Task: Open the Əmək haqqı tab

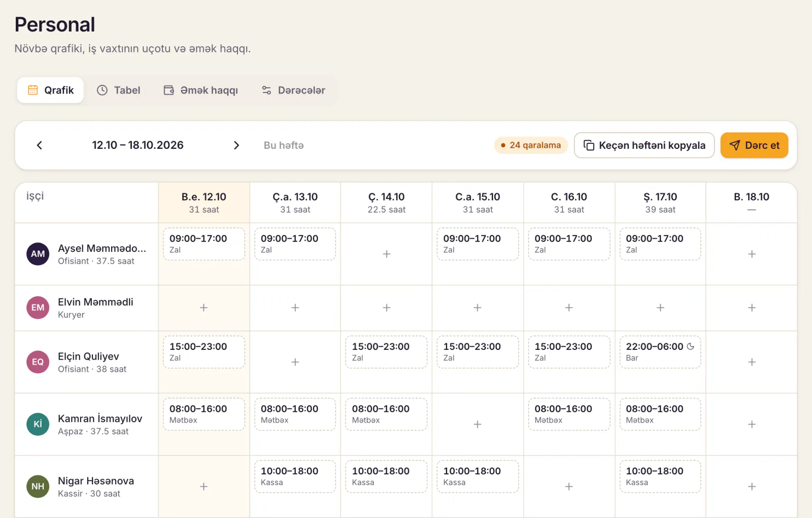Action: click(x=200, y=90)
